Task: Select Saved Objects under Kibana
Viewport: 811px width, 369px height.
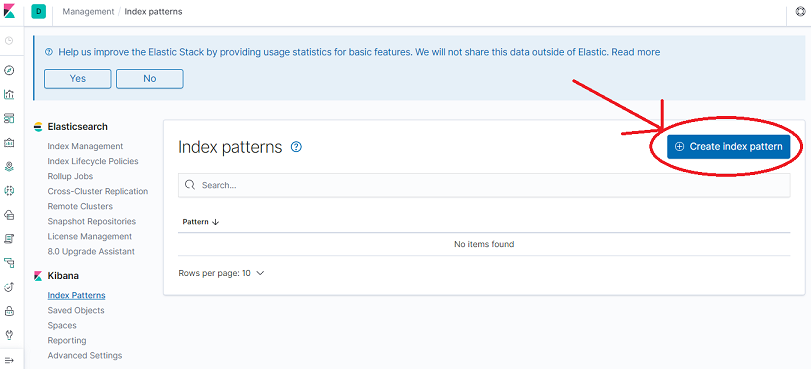Action: [x=76, y=310]
